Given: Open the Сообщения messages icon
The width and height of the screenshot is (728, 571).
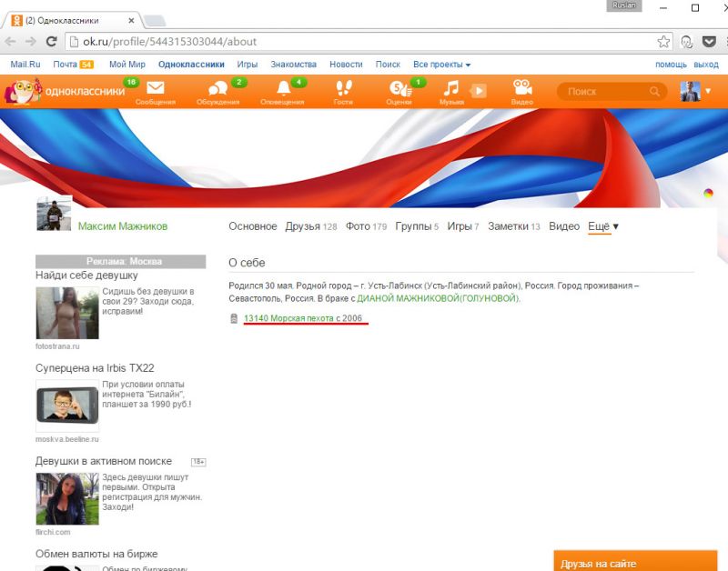Looking at the screenshot, I should tap(155, 89).
